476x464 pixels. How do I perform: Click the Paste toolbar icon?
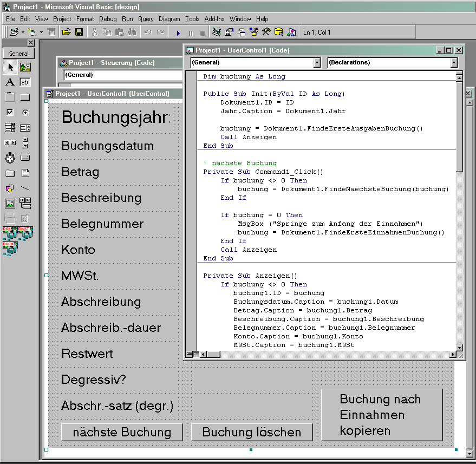tap(120, 32)
